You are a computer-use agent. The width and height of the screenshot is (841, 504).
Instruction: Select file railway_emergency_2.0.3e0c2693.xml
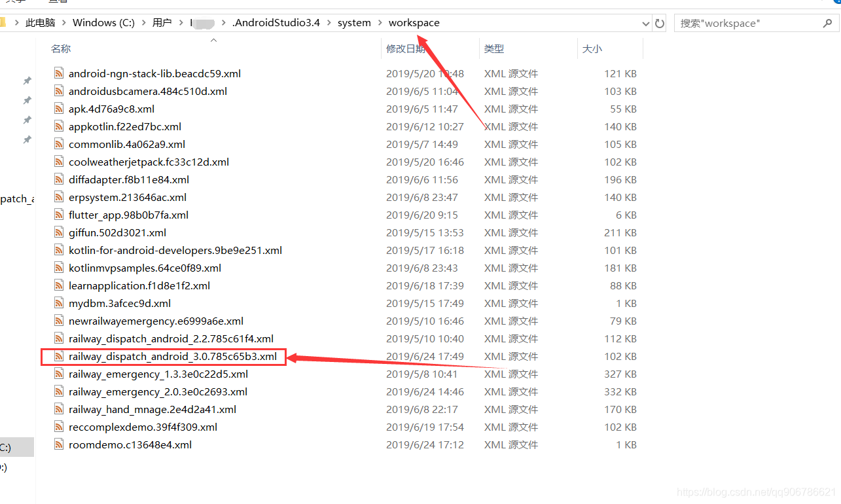pyautogui.click(x=158, y=391)
